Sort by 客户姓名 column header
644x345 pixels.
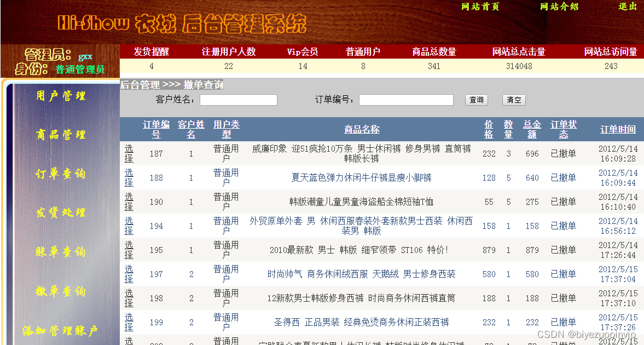point(191,129)
